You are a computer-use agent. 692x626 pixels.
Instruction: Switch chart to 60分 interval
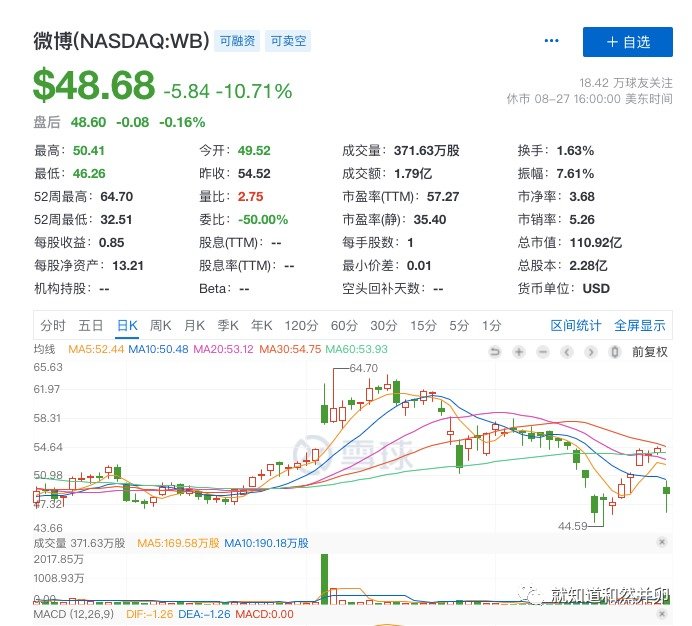click(344, 326)
